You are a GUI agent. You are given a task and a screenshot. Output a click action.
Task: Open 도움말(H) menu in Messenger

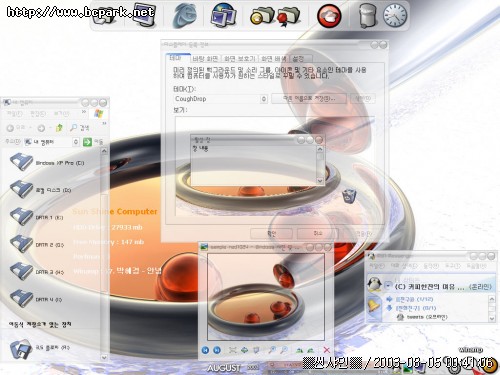pyautogui.click(x=476, y=266)
